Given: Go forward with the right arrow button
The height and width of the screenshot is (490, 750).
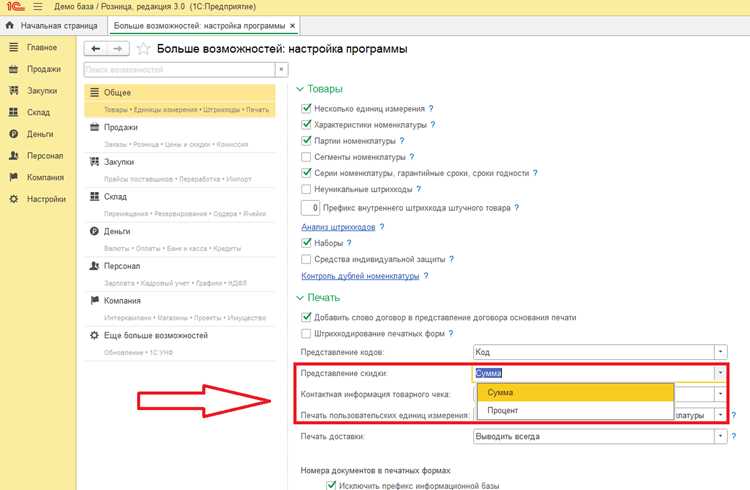Looking at the screenshot, I should [118, 49].
